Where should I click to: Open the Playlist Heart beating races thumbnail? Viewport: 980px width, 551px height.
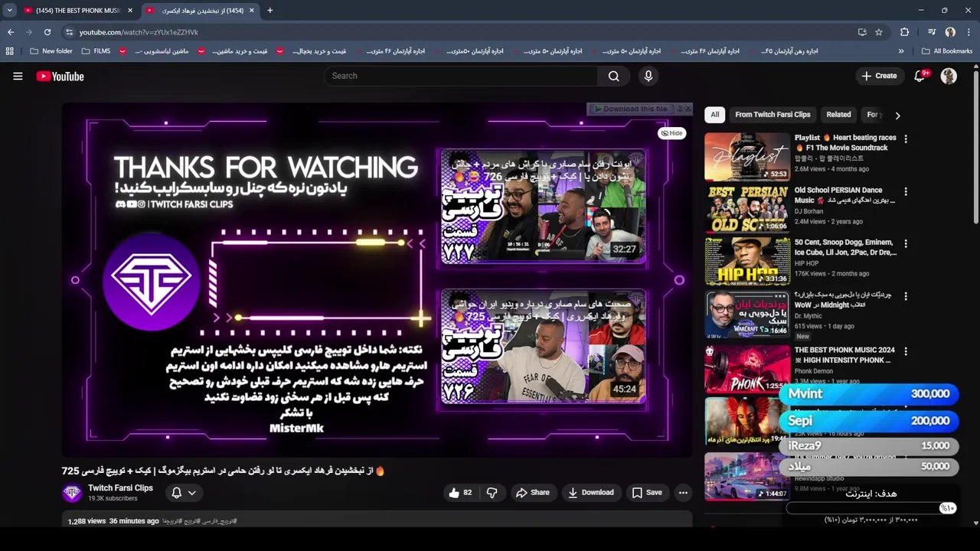(x=747, y=156)
